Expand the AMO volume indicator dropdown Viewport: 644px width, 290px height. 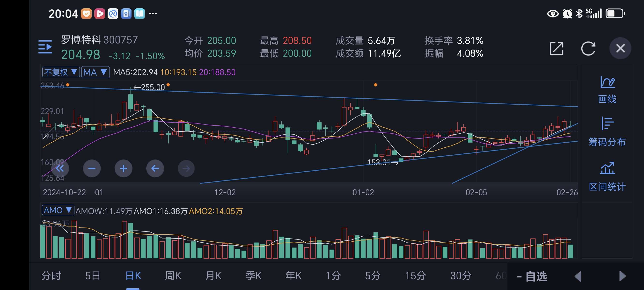pos(58,210)
